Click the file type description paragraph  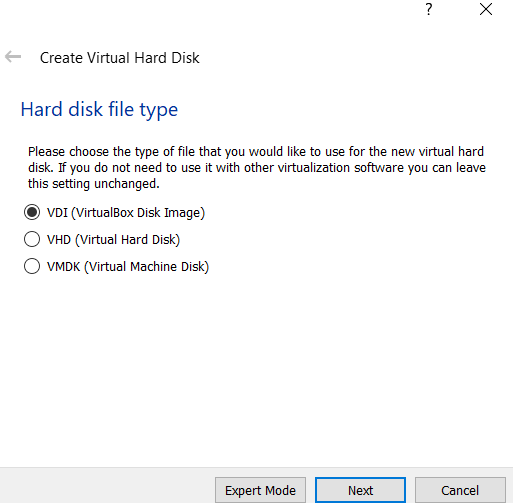tap(257, 168)
